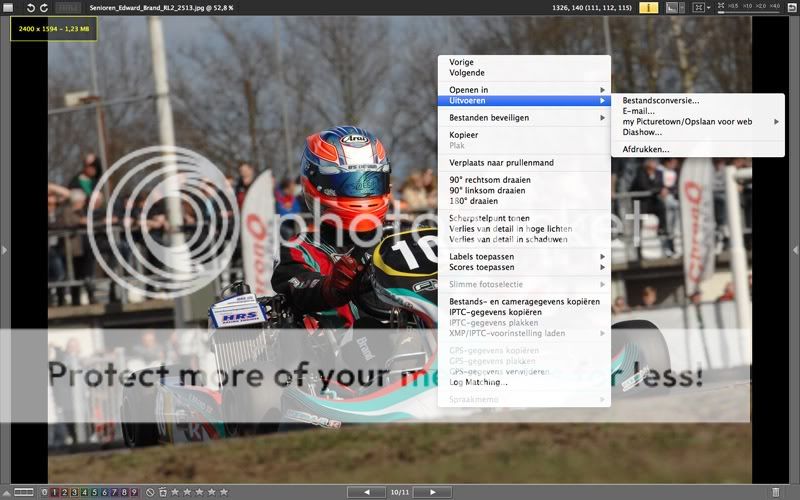The height and width of the screenshot is (500, 800).
Task: Go to the next image arrow button
Action: click(432, 492)
